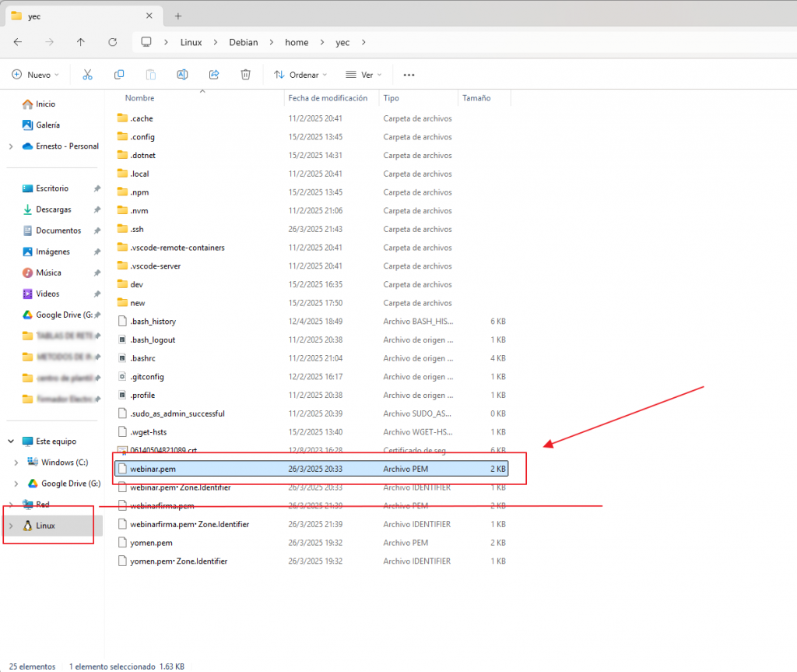Select webinarfirma.pem Zone.Identifier file
Viewport: 797px width, 672px height.
[x=311, y=525]
